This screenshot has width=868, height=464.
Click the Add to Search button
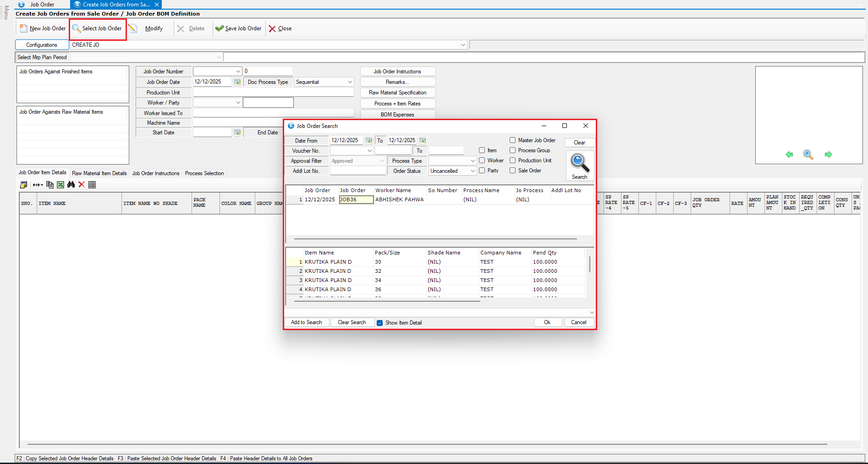pyautogui.click(x=307, y=322)
